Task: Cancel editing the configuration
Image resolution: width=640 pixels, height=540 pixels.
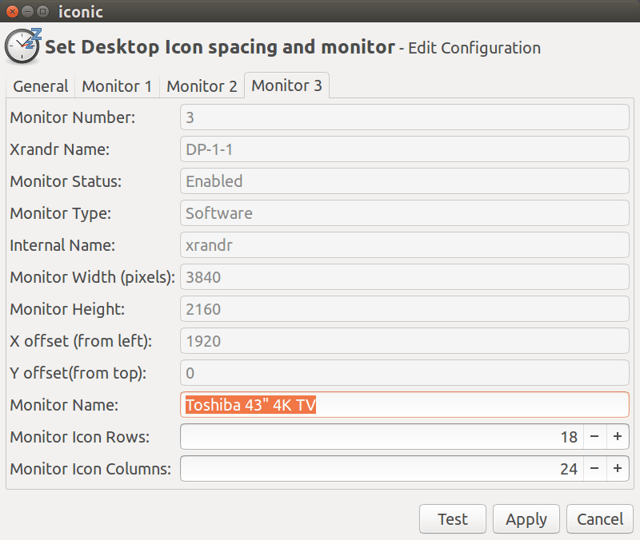Action: (600, 519)
